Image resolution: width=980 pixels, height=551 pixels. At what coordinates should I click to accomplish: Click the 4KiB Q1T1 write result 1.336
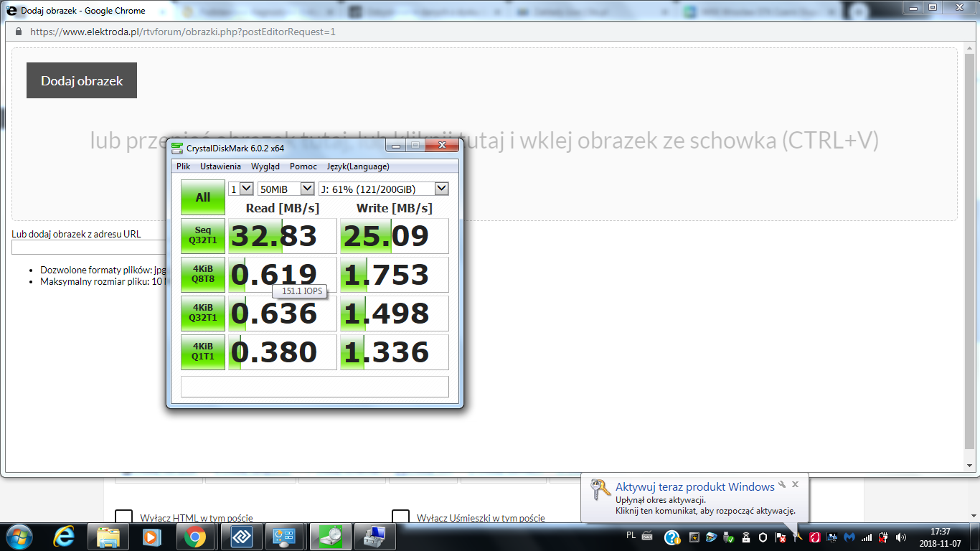[x=395, y=352]
